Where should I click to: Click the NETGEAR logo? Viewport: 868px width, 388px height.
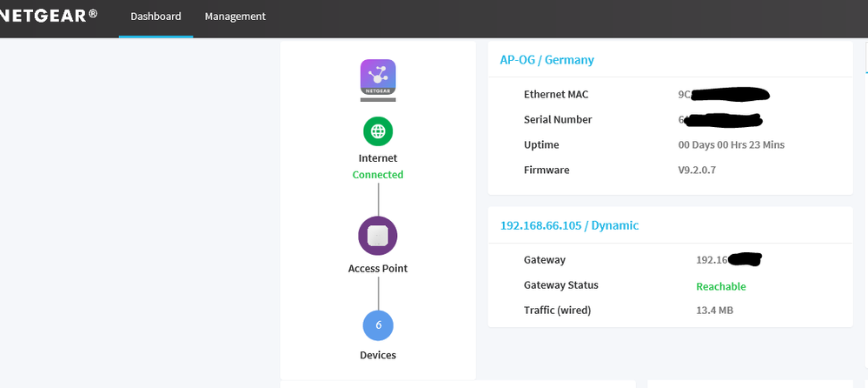click(x=49, y=16)
